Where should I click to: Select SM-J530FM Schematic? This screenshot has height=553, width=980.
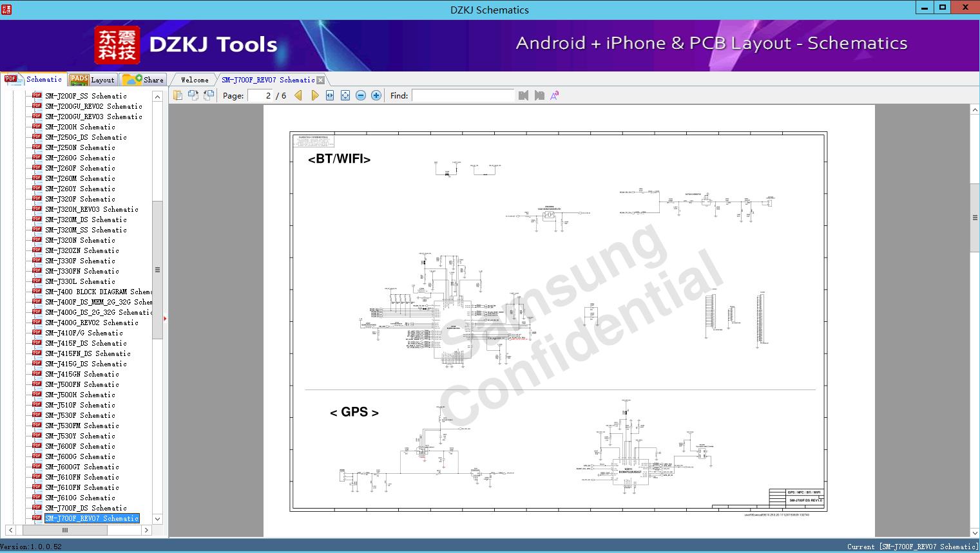(x=82, y=426)
